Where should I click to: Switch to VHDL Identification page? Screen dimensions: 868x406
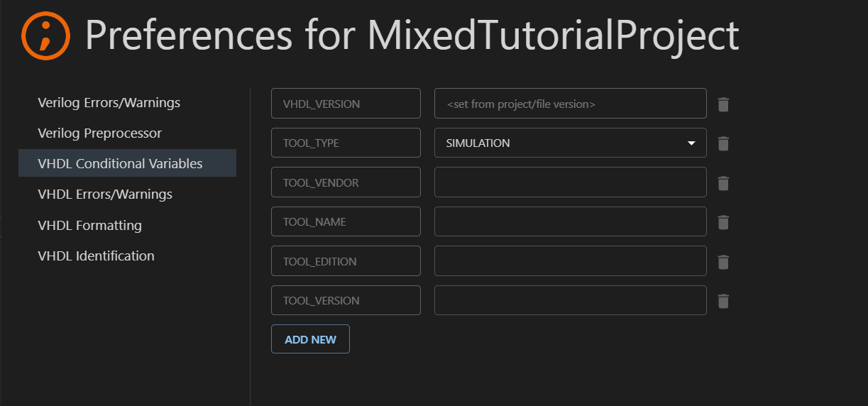point(96,256)
